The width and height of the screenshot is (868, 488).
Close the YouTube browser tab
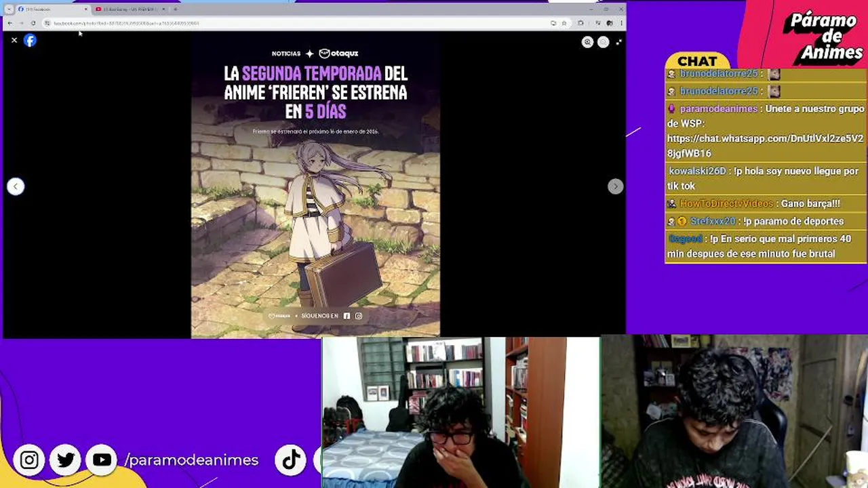(163, 9)
